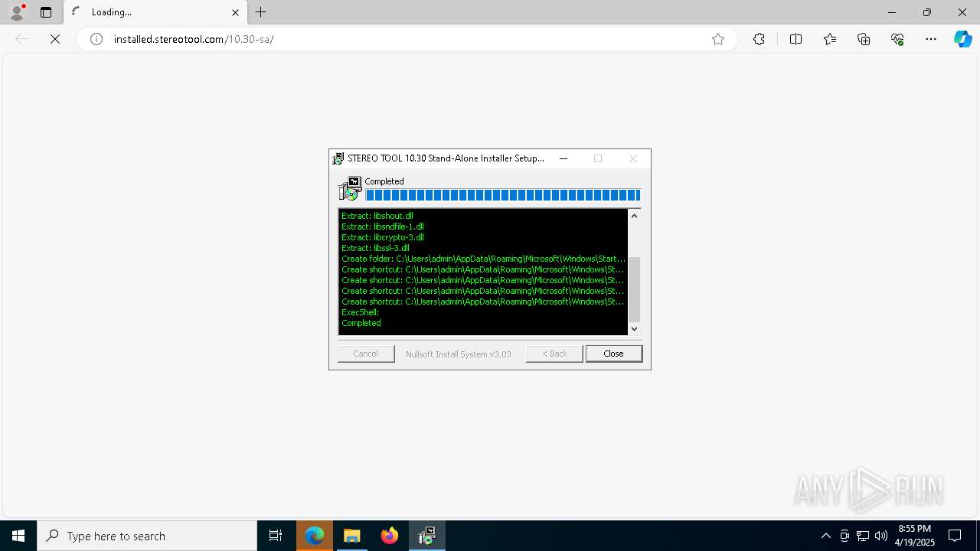Open the Edge Collections icon
This screenshot has height=551, width=980.
(864, 39)
